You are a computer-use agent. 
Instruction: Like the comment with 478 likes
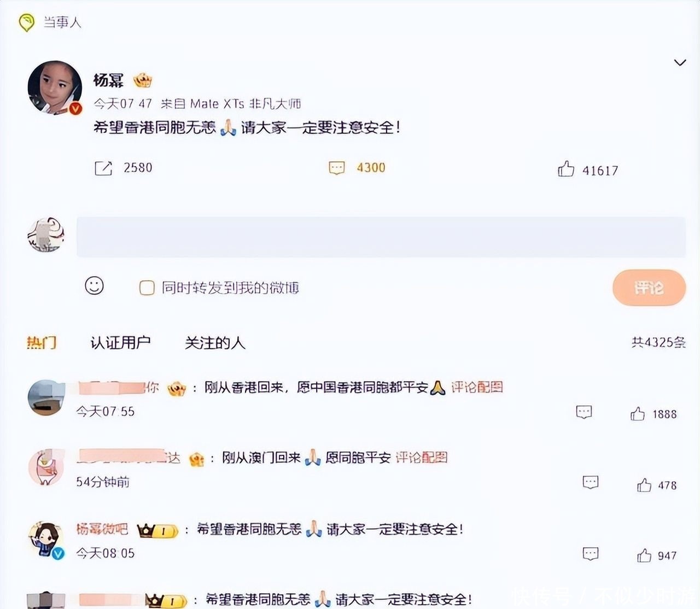tap(644, 485)
